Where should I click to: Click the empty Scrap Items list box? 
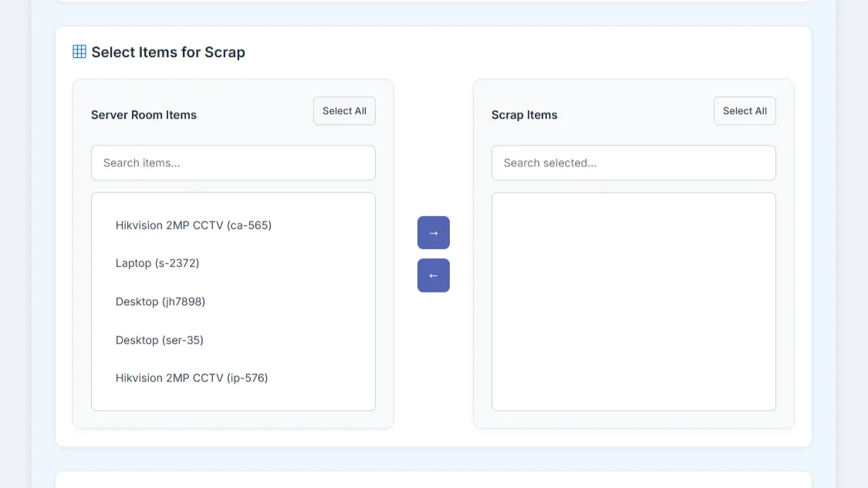tap(633, 301)
